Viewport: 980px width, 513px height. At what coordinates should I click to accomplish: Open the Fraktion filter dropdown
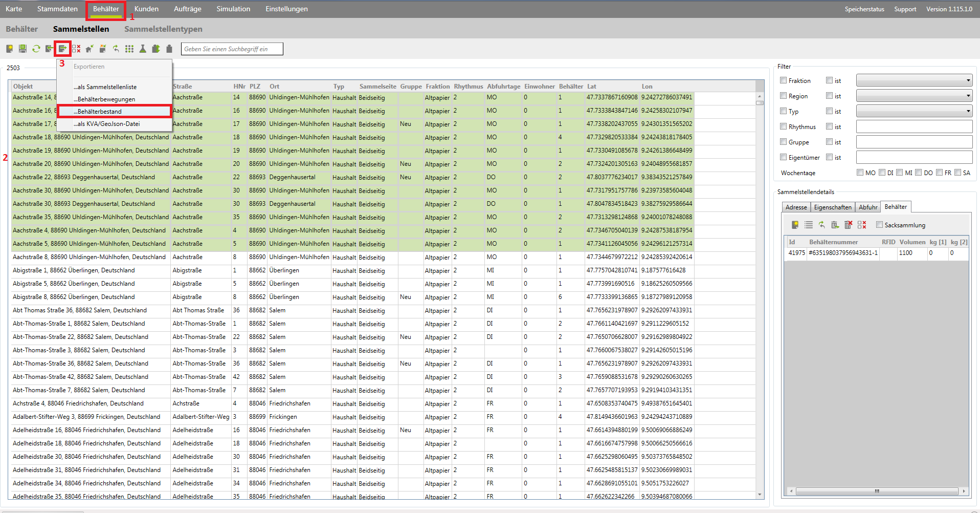click(x=914, y=80)
